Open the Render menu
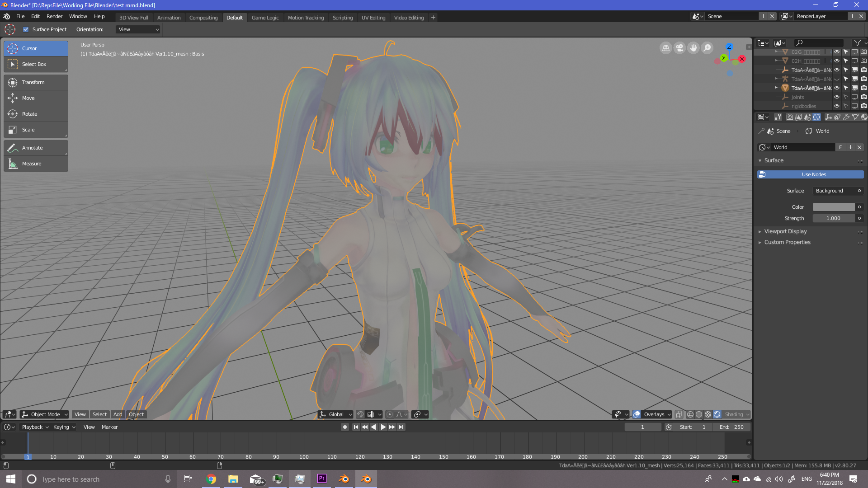868x488 pixels. [x=54, y=16]
